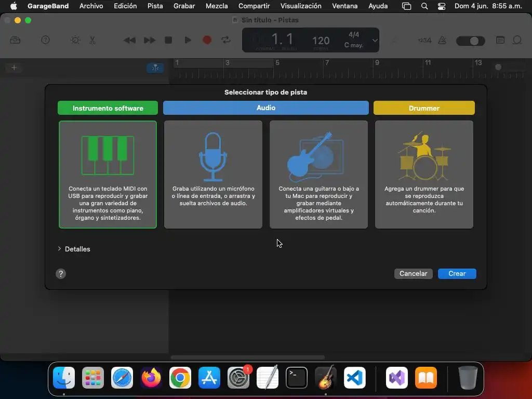Viewport: 532px width, 399px height.
Task: Stop playback
Action: (x=168, y=40)
